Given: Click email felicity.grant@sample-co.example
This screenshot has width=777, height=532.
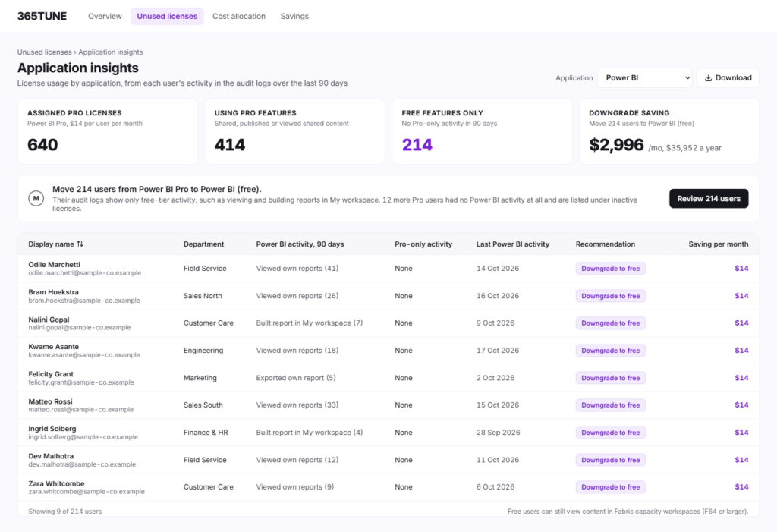Looking at the screenshot, I should (x=80, y=382).
